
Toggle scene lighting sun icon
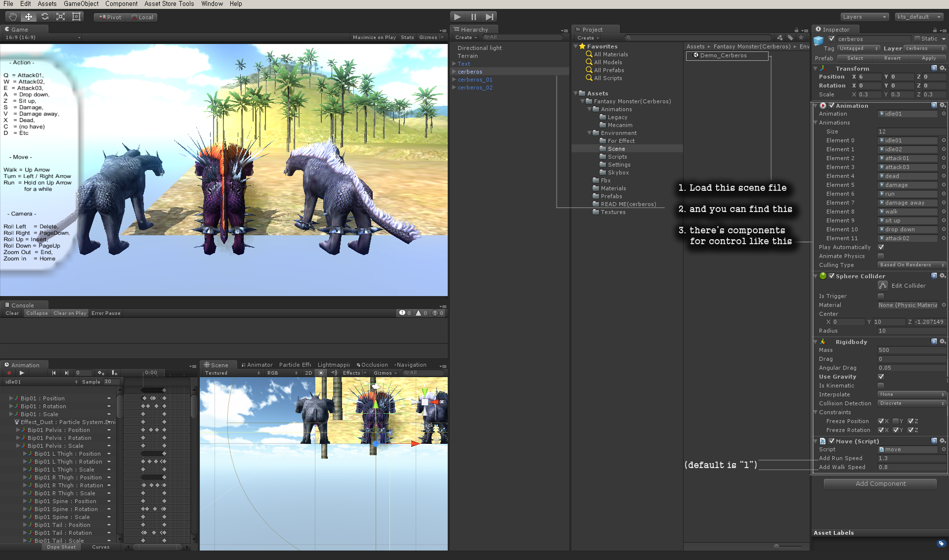point(321,373)
